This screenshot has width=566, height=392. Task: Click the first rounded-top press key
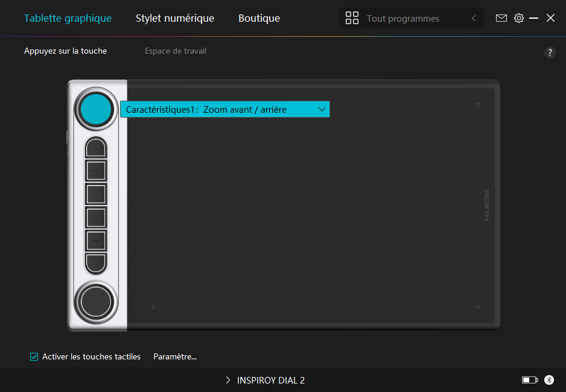click(x=96, y=147)
